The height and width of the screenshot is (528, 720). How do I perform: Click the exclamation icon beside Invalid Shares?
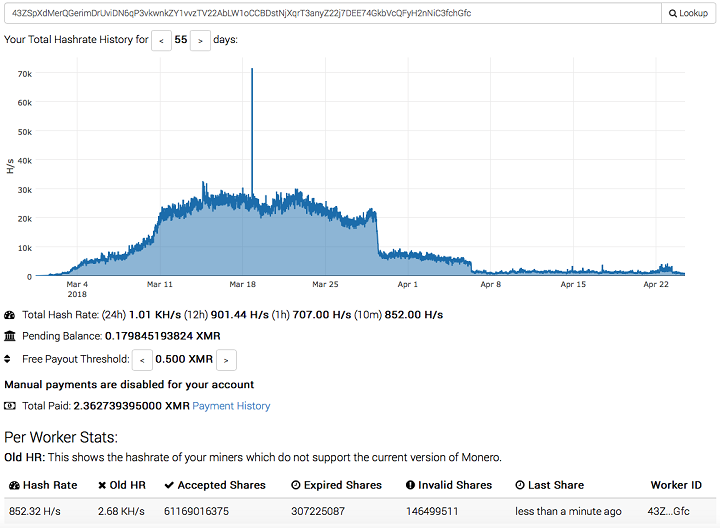pos(411,485)
